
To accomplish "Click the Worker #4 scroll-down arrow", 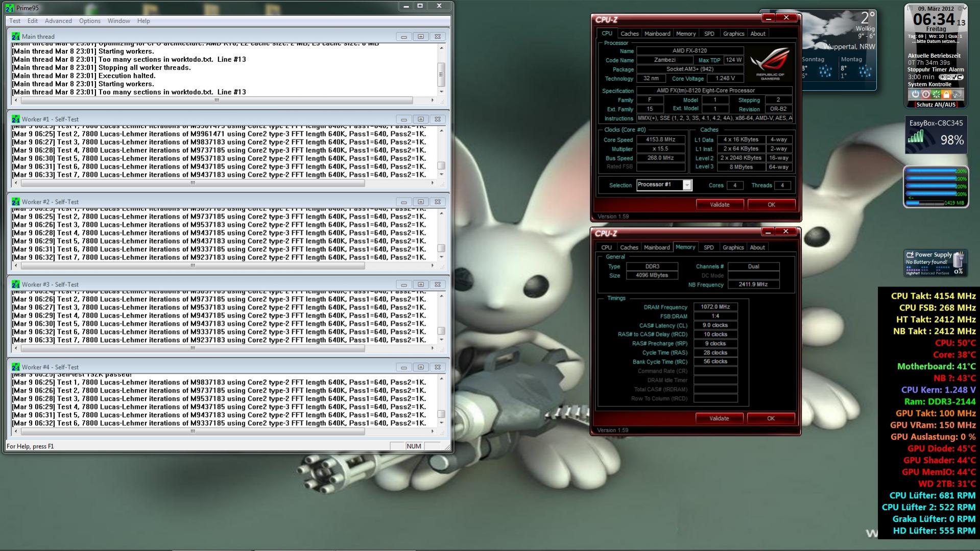I will click(441, 423).
